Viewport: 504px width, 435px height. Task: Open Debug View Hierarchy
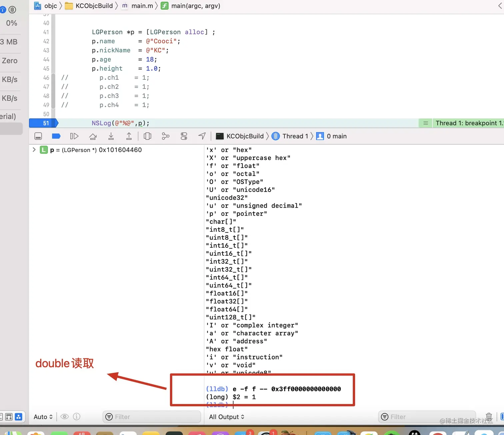[x=147, y=136]
